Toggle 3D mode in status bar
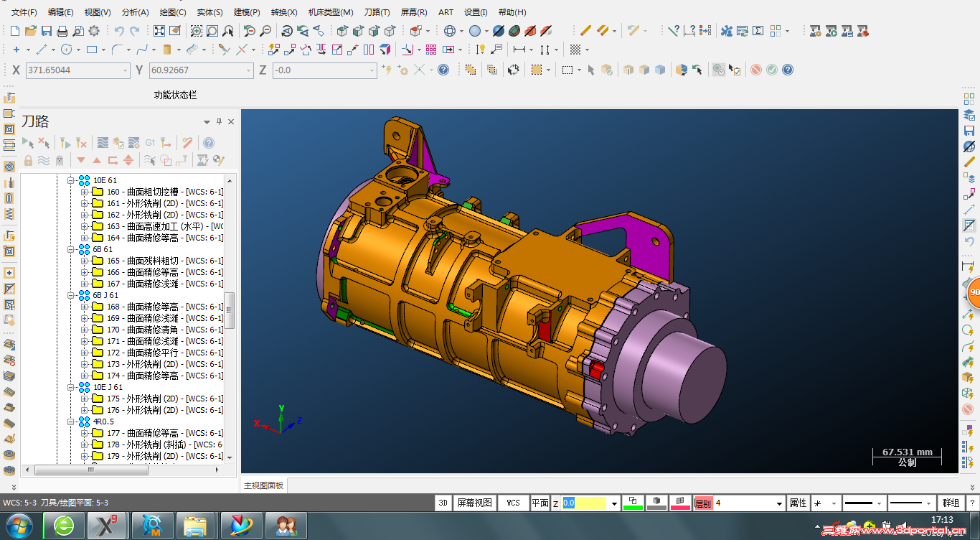The height and width of the screenshot is (540, 980). 443,503
